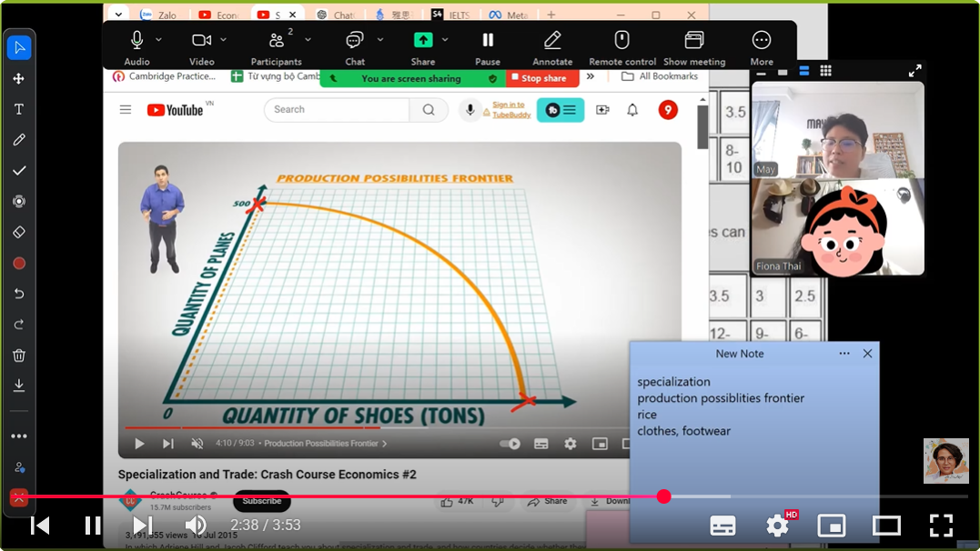This screenshot has width=980, height=551.
Task: Open the YouTube Create video icon
Action: click(602, 110)
